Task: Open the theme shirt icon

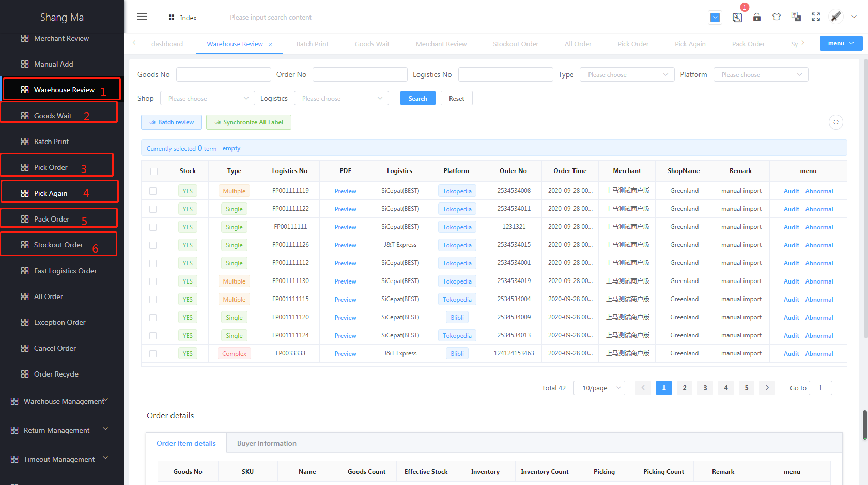Action: [x=777, y=17]
